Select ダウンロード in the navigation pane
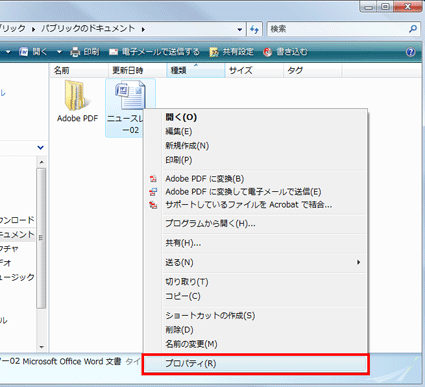The image size is (425, 387). pos(17,220)
